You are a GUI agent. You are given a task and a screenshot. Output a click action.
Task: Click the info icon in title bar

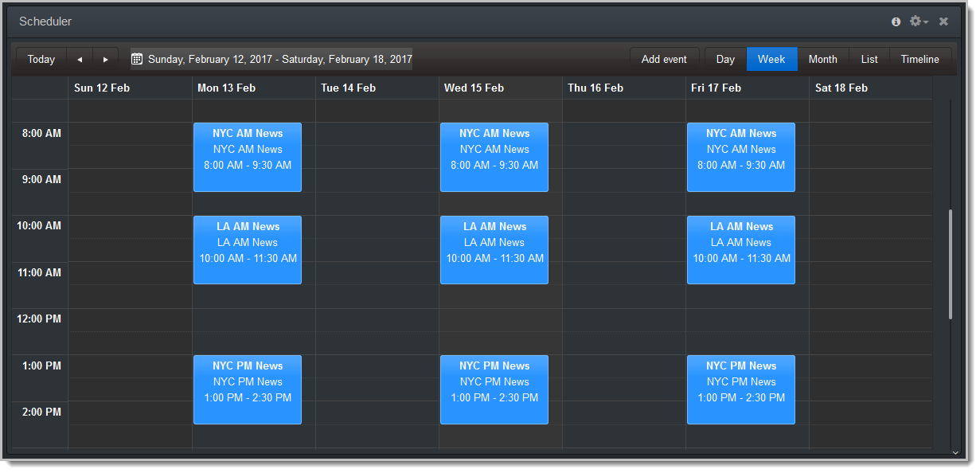[896, 21]
